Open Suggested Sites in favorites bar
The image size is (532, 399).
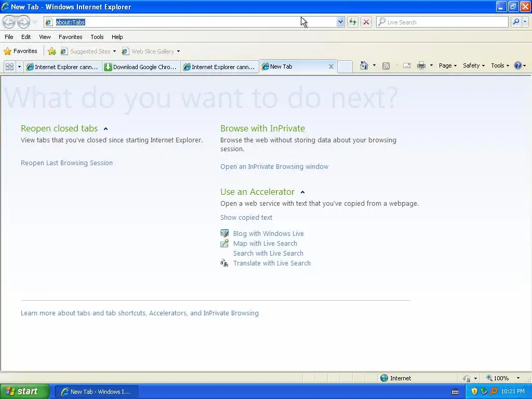[x=87, y=51]
